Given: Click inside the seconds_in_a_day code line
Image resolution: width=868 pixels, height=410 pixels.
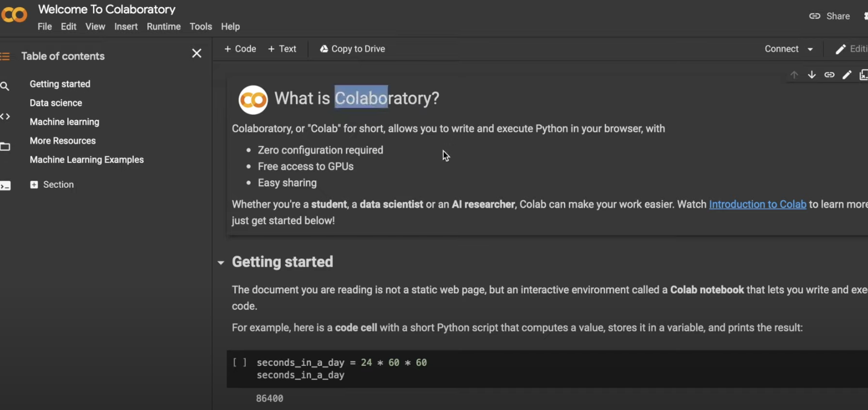Looking at the screenshot, I should 341,363.
